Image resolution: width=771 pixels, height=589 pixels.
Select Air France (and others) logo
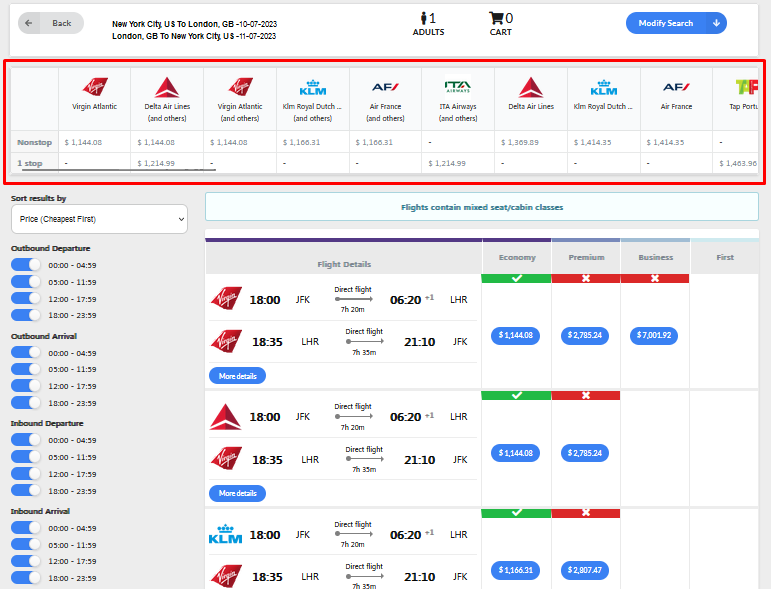[386, 88]
